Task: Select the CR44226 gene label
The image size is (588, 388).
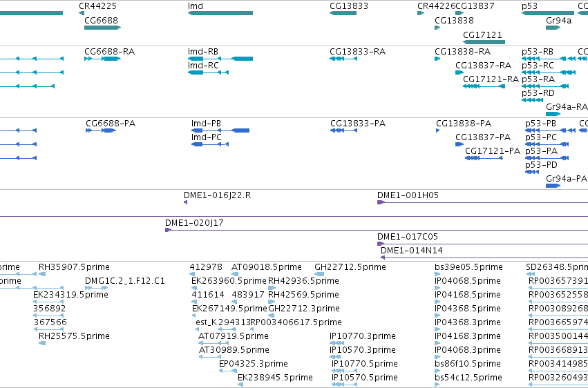Action: pyautogui.click(x=436, y=6)
